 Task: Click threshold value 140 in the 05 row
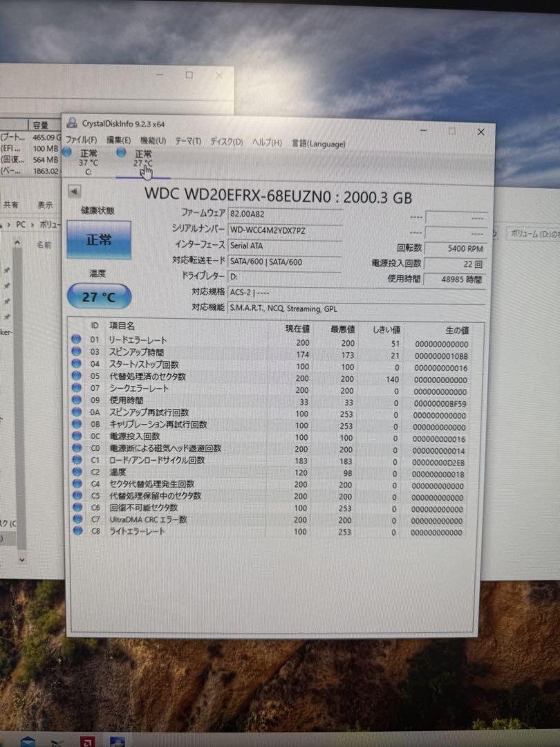[x=393, y=379]
